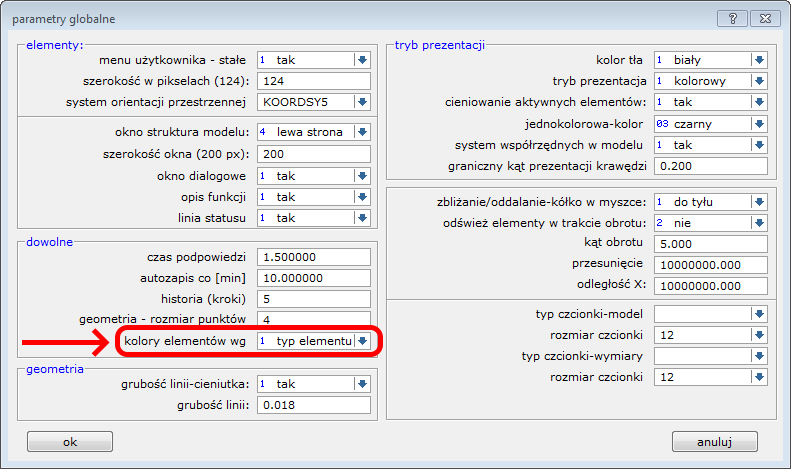The image size is (791, 469).
Task: Select the kąt obrotu input field
Action: coord(710,244)
